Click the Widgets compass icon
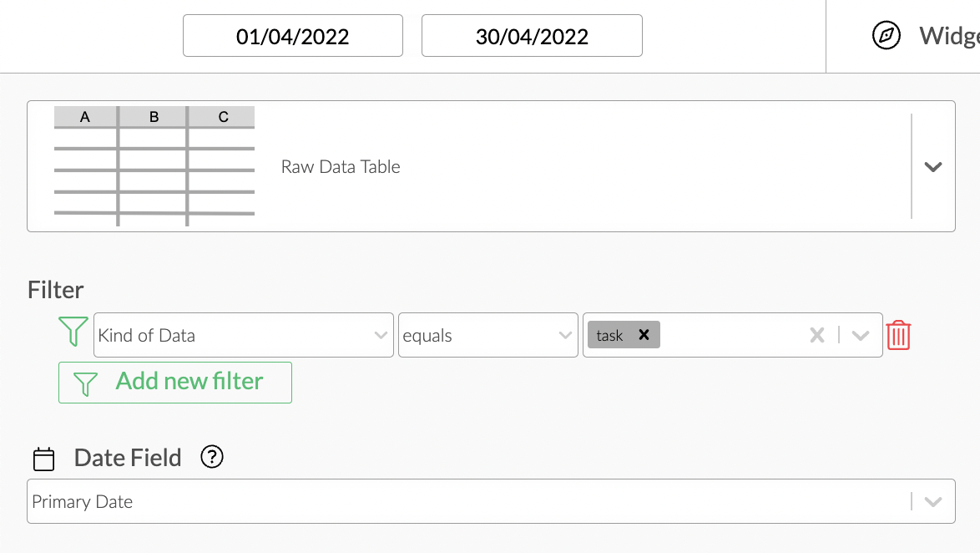The image size is (980, 553). coord(886,36)
